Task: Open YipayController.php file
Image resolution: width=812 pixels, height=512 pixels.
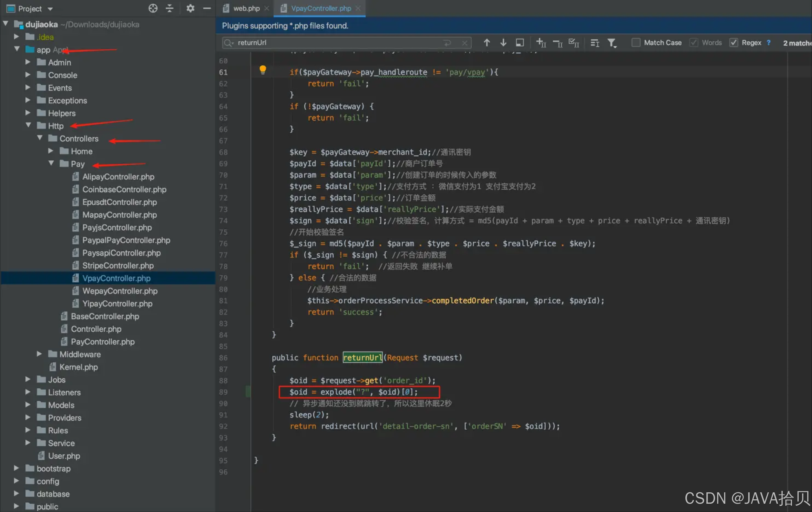Action: coord(117,304)
